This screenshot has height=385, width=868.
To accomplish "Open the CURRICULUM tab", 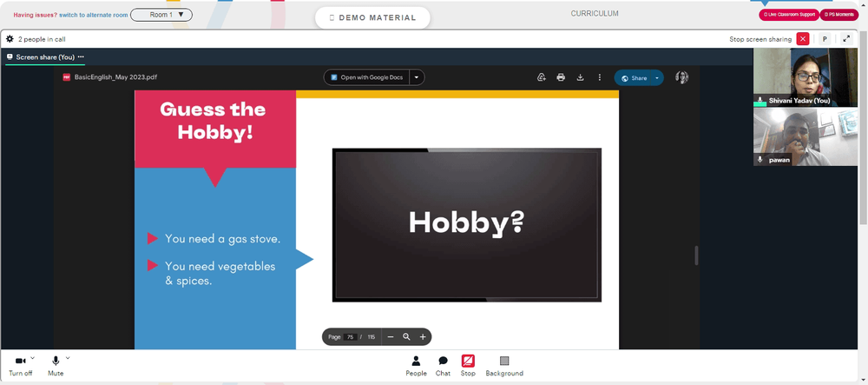I will 595,13.
